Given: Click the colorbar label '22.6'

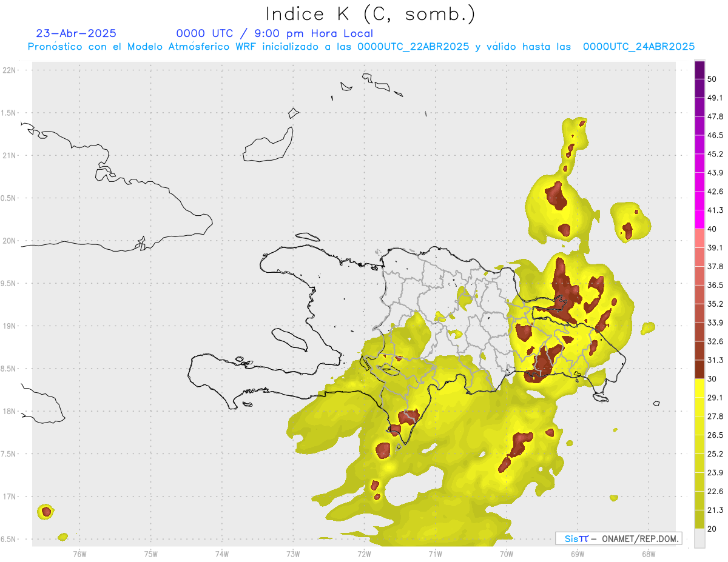Looking at the screenshot, I should (715, 491).
